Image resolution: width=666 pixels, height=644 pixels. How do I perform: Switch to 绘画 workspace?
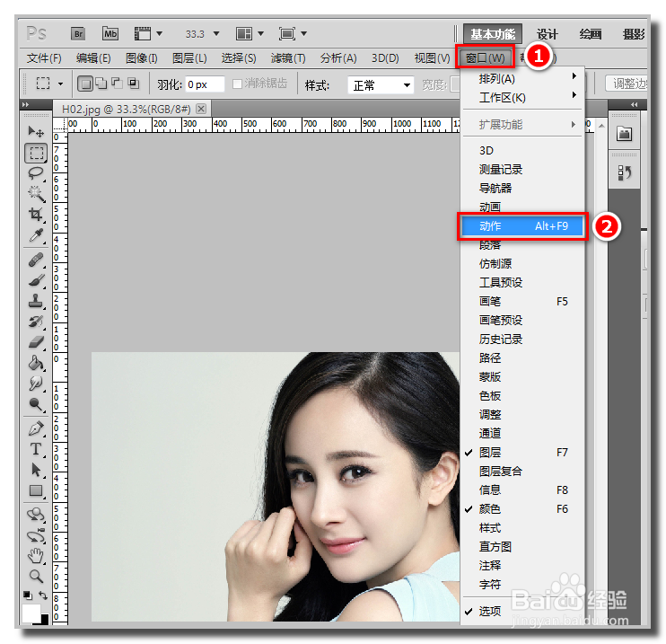point(591,34)
